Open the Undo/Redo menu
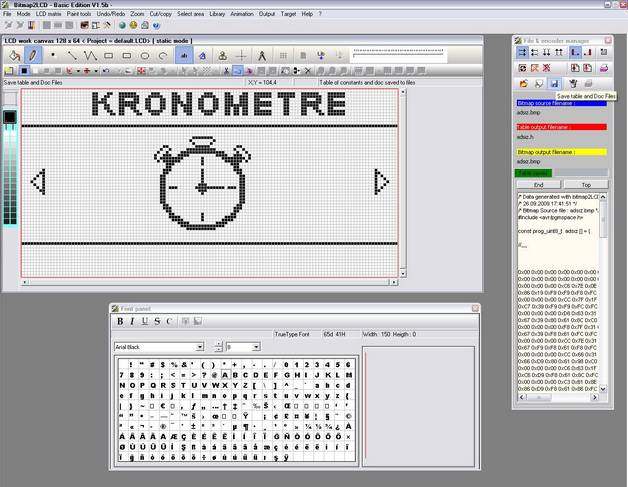 (x=111, y=14)
